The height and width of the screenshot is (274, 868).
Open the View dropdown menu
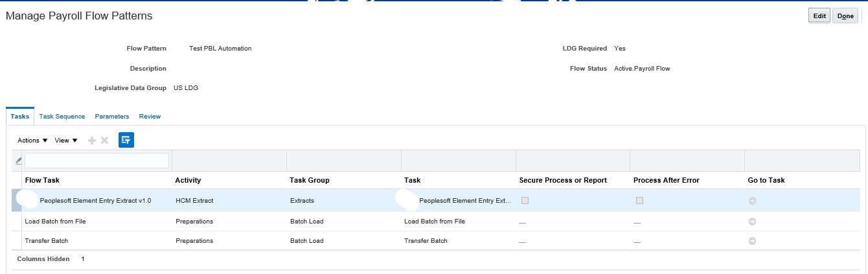pos(66,141)
